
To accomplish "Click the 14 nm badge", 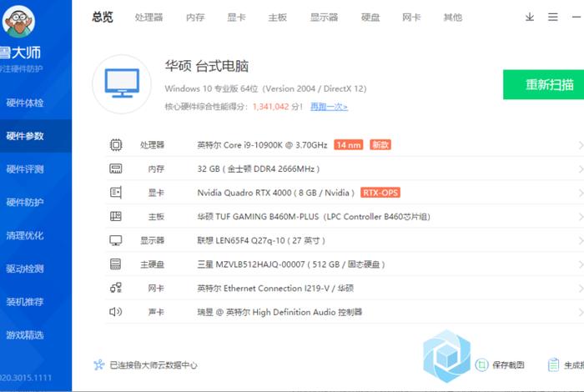I will [x=349, y=145].
